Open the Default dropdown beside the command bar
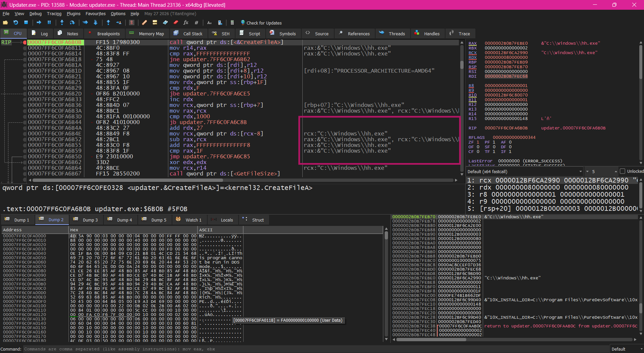The height and width of the screenshot is (353, 644). tap(627, 349)
